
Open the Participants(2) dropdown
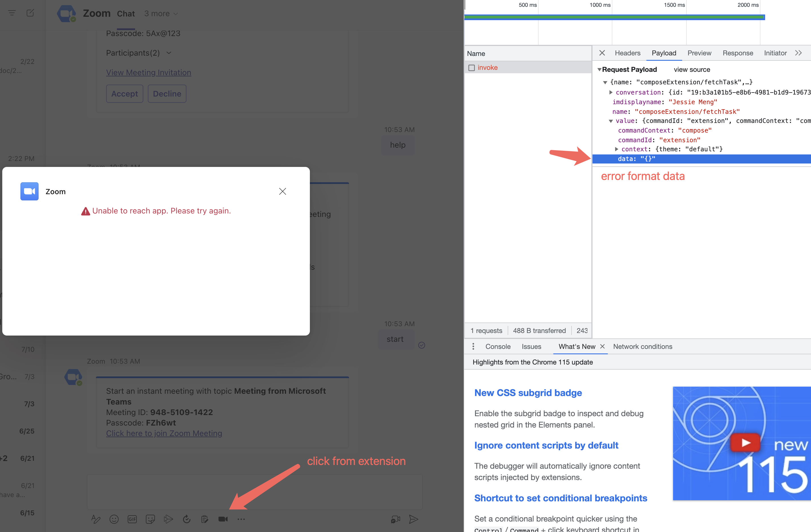[x=169, y=53]
